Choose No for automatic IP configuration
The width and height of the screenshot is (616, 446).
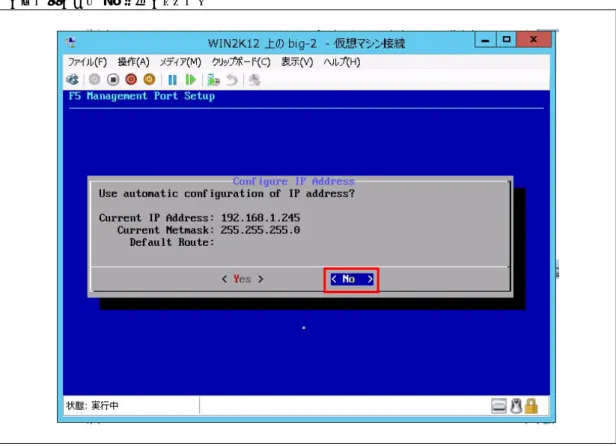(352, 279)
